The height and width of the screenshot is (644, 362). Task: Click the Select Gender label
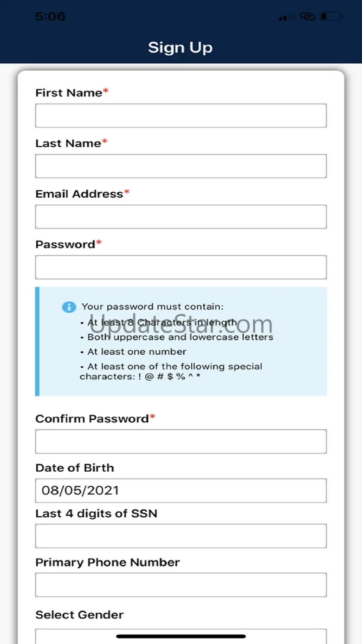[79, 615]
